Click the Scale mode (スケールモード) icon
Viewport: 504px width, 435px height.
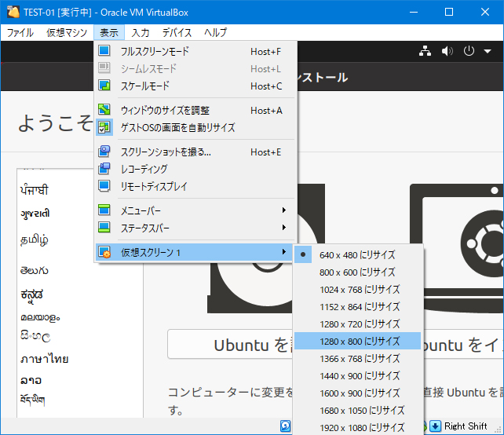coord(104,86)
